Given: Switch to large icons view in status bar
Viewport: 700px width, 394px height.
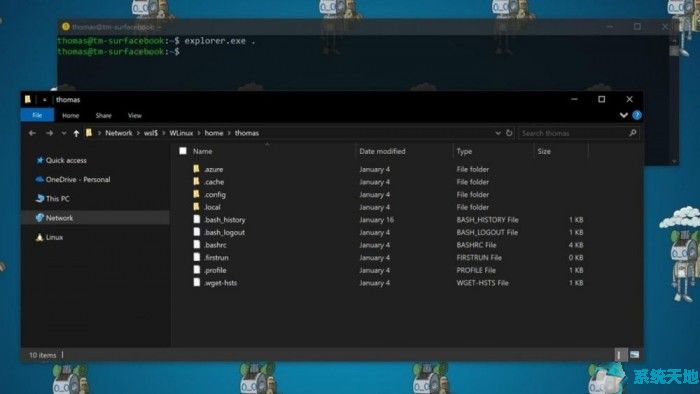Looking at the screenshot, I should [x=634, y=355].
